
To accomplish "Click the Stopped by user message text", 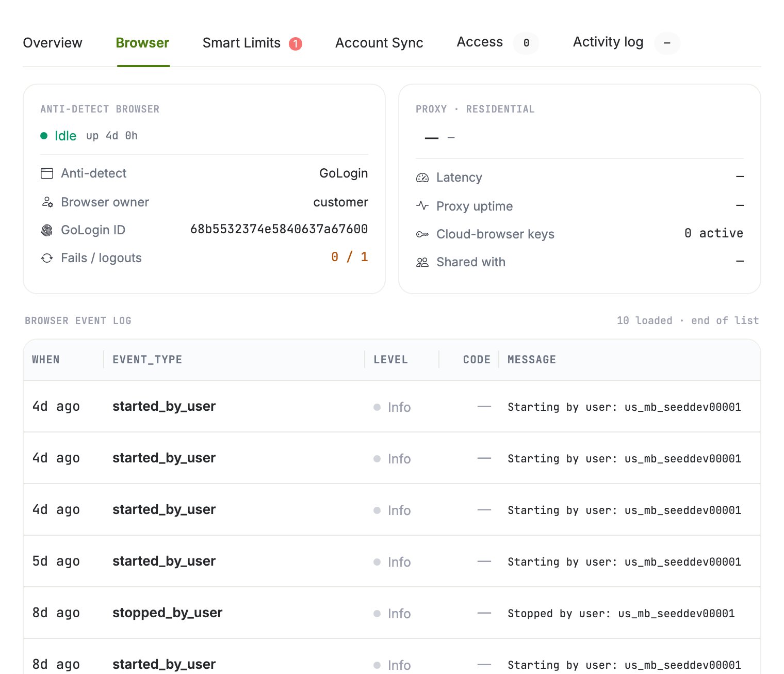I will pos(621,614).
